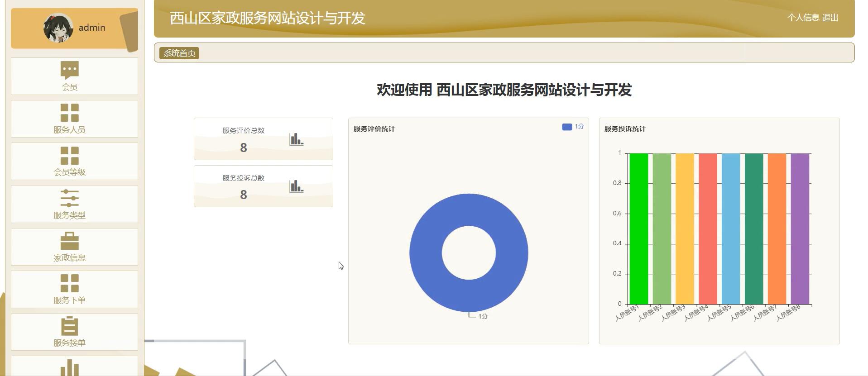This screenshot has width=868, height=376.
Task: Click the light blue bar for 人员账号5
Action: click(x=731, y=229)
